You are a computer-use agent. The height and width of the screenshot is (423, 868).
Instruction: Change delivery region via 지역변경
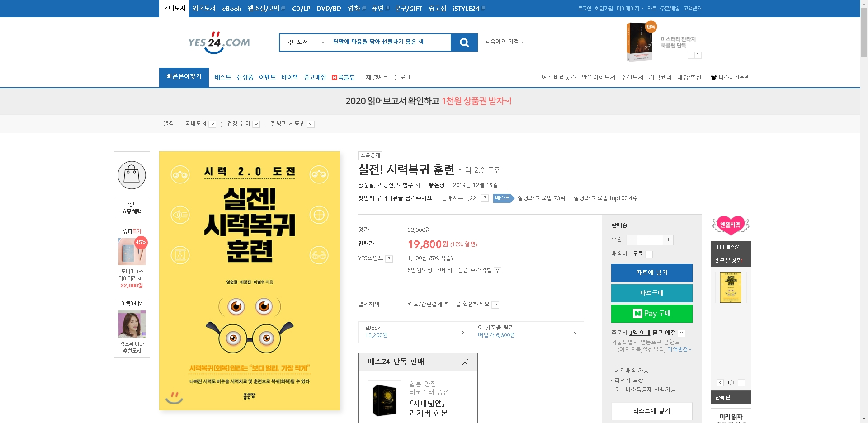tap(679, 349)
